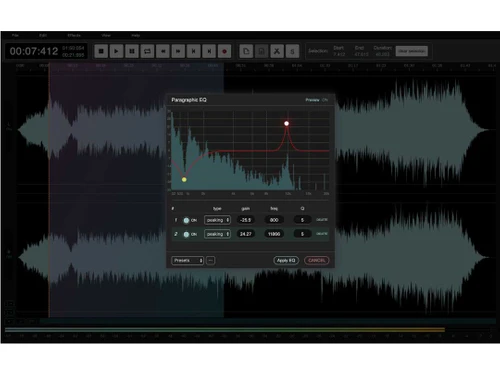Toggle band 1 ON switch

[187, 220]
